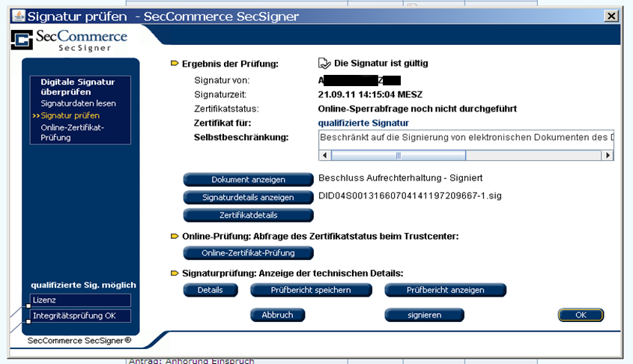
Task: Select Signaturdaten lesen in sidebar
Action: coord(79,103)
